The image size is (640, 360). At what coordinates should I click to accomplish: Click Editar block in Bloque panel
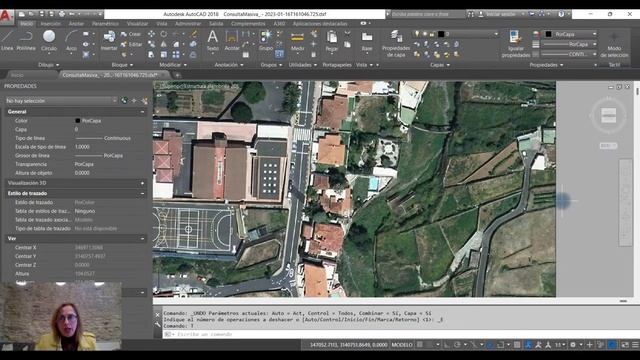tap(131, 44)
